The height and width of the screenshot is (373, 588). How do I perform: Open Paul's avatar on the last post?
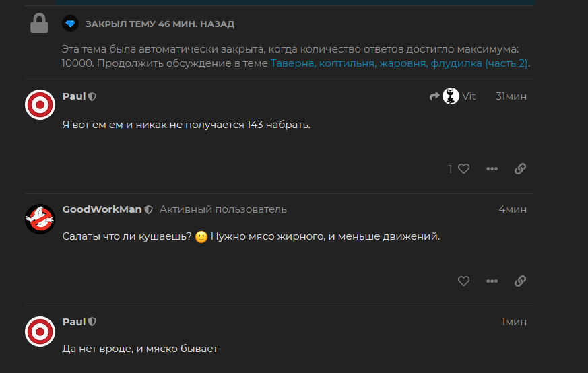click(x=40, y=331)
